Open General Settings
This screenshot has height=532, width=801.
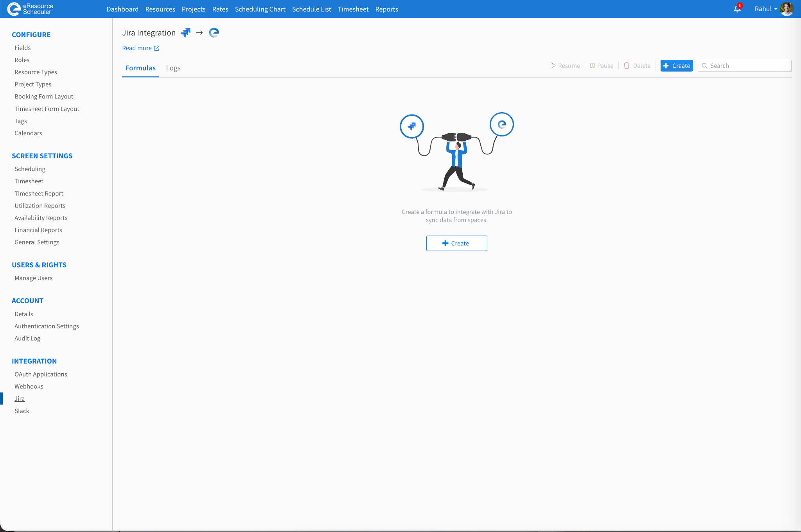tap(37, 242)
